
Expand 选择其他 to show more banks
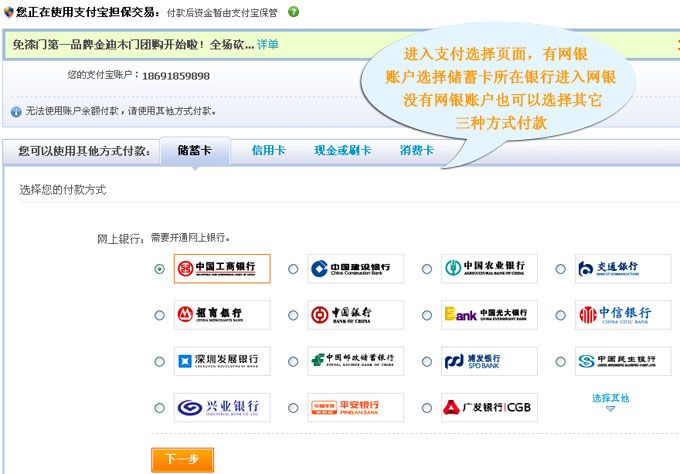tap(611, 402)
